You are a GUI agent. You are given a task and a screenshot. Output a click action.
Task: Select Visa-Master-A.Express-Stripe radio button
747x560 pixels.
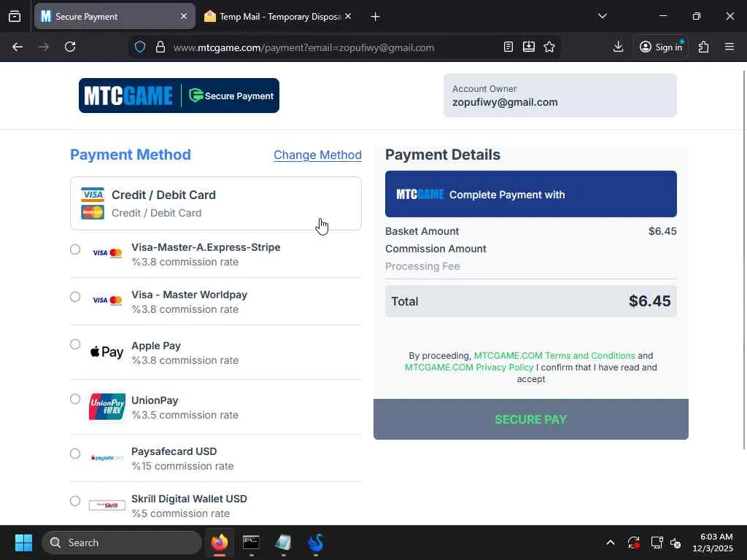[x=75, y=249]
